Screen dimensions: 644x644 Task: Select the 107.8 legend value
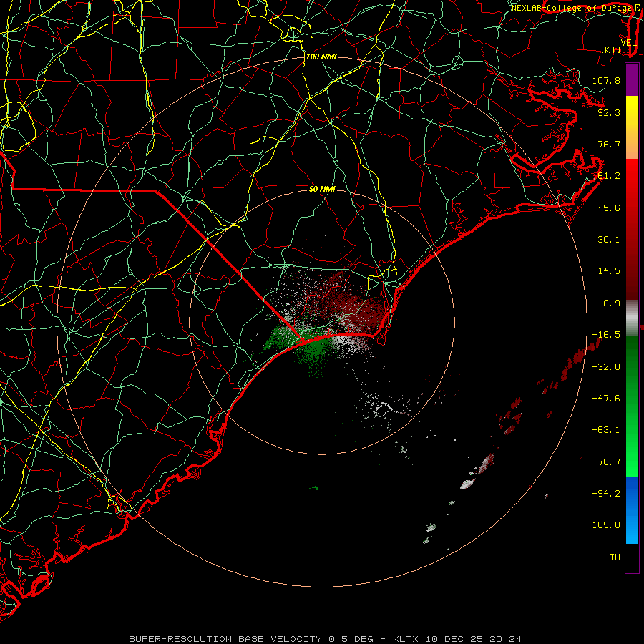coord(606,80)
